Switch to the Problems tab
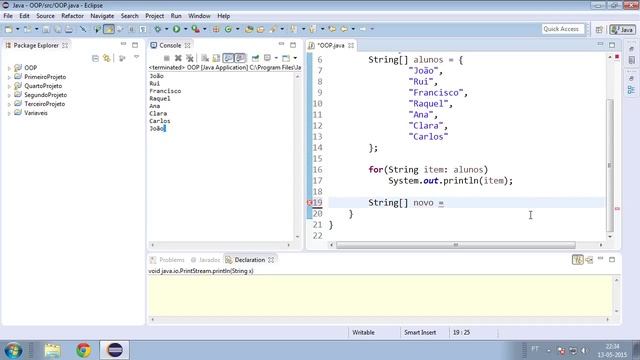The width and height of the screenshot is (640, 360). tap(167, 260)
